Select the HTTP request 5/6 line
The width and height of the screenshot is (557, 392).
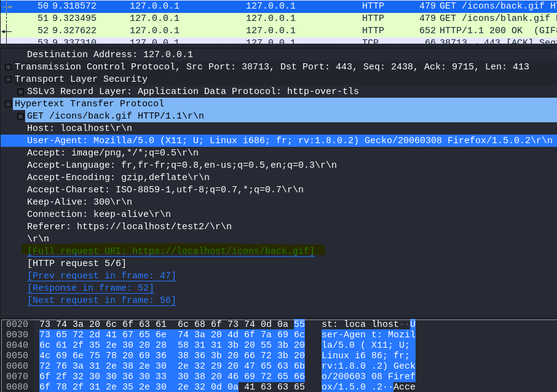(77, 264)
